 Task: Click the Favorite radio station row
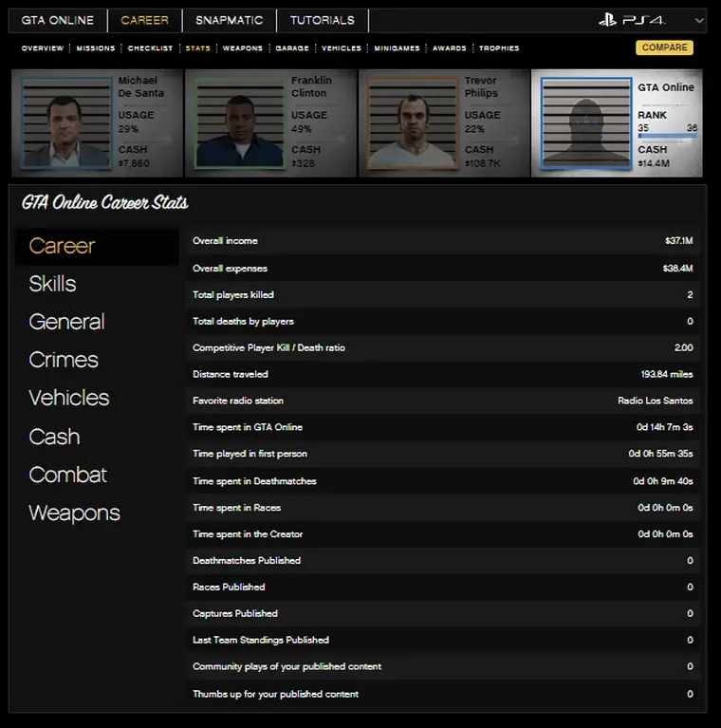[443, 401]
